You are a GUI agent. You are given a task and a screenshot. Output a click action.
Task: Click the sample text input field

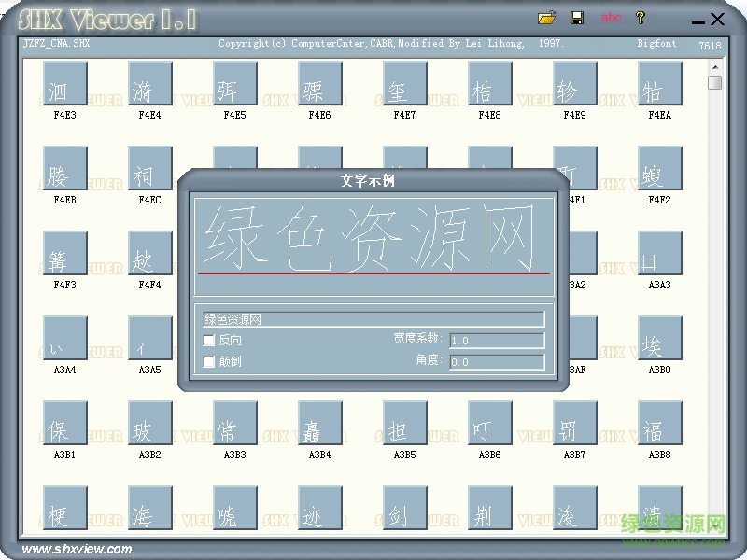coord(373,319)
